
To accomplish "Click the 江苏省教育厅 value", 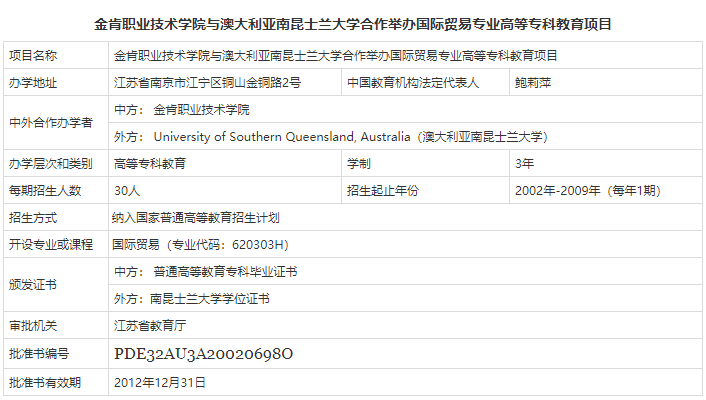I will point(150,325).
